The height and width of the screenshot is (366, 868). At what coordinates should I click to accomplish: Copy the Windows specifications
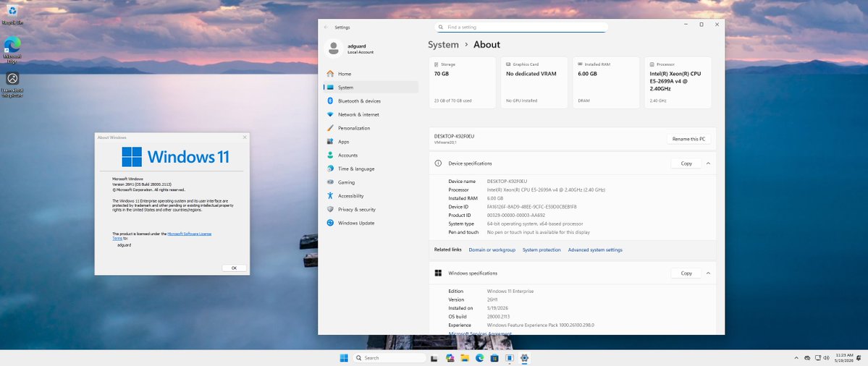686,273
